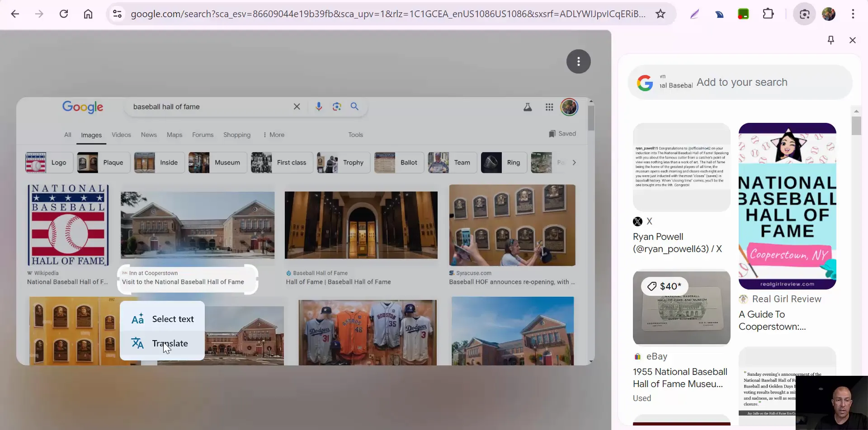This screenshot has width=868, height=430.
Task: Open the Lens overlay more options button
Action: point(579,61)
